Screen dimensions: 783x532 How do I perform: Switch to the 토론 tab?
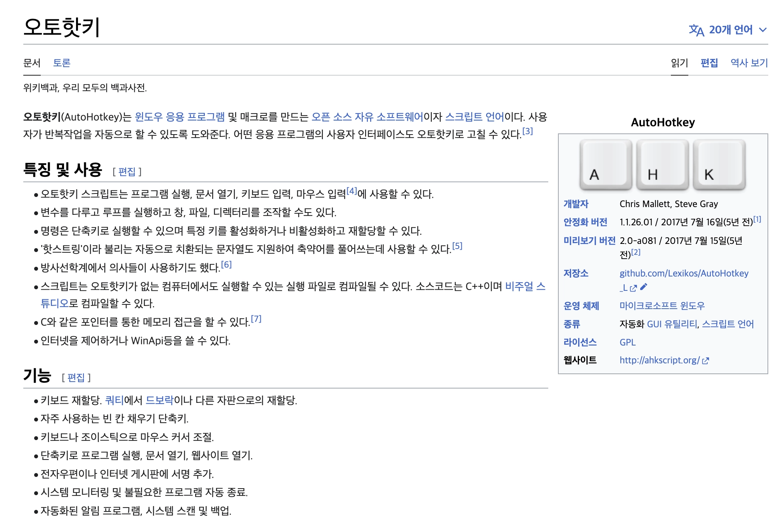point(62,63)
